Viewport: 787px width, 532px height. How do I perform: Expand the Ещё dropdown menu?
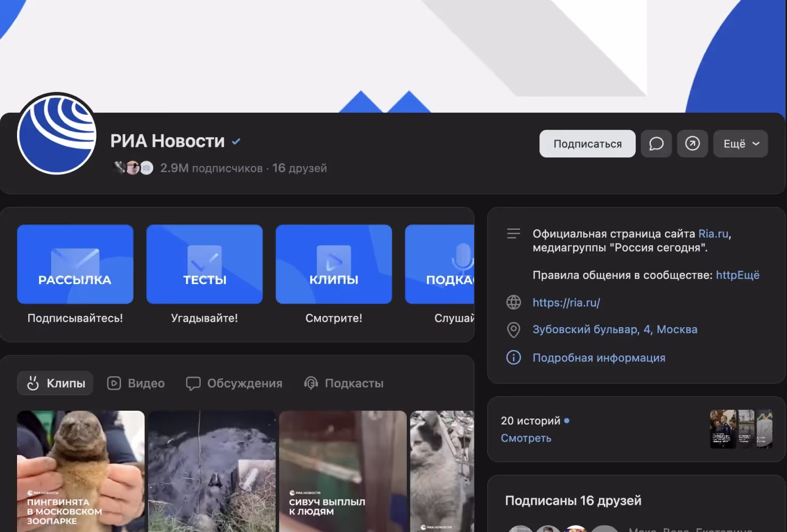(x=740, y=144)
